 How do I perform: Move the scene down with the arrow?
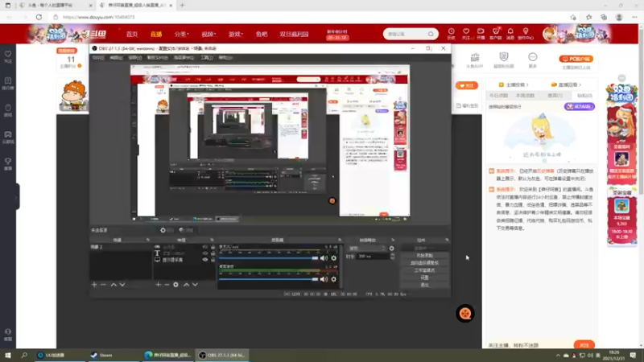tap(122, 285)
